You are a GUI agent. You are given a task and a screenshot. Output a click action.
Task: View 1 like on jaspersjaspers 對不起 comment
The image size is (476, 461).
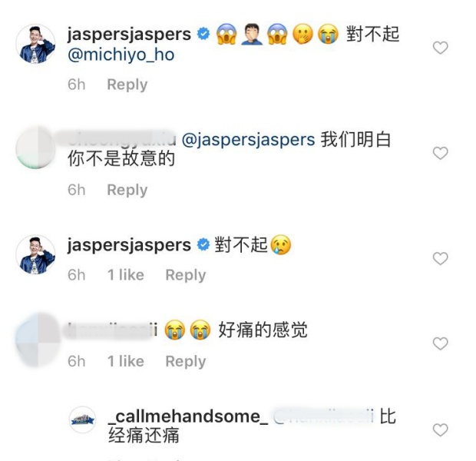[x=126, y=275]
